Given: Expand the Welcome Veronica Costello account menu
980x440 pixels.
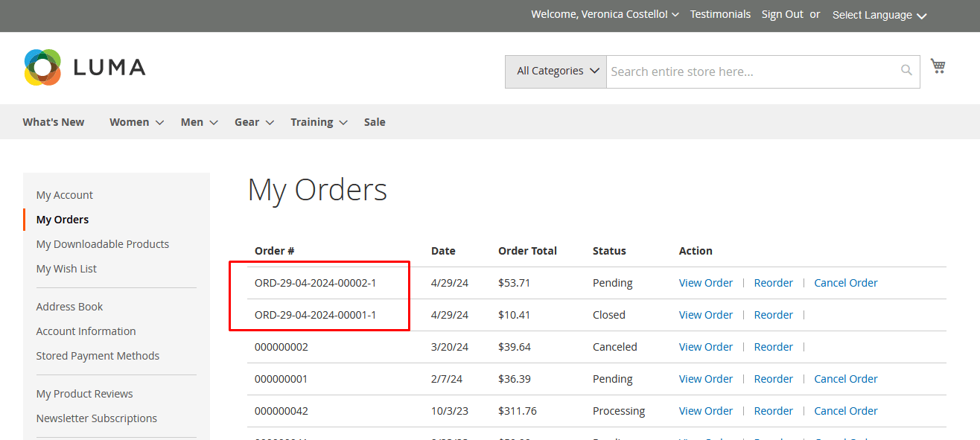Looking at the screenshot, I should [604, 15].
